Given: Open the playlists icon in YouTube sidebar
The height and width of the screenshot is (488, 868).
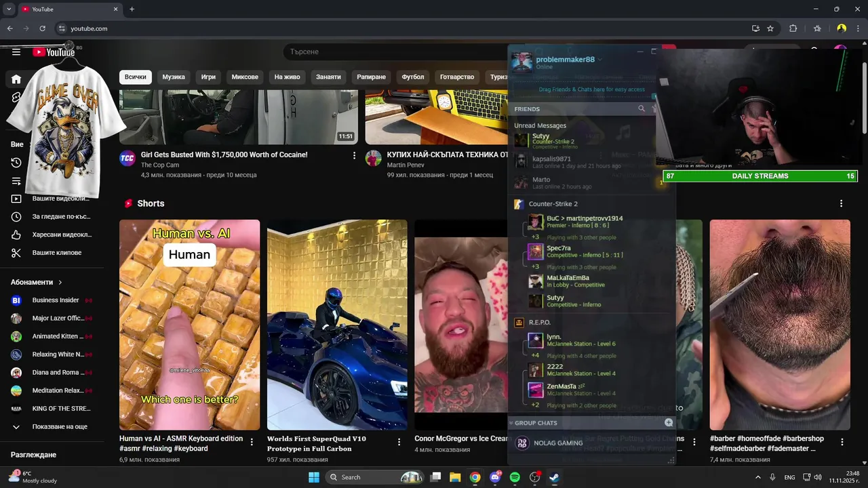Looking at the screenshot, I should 16,181.
